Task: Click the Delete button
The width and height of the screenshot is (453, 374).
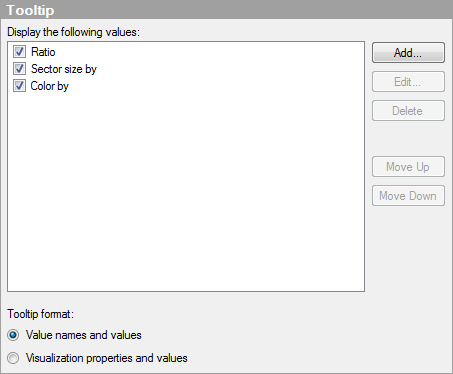Action: pos(408,111)
